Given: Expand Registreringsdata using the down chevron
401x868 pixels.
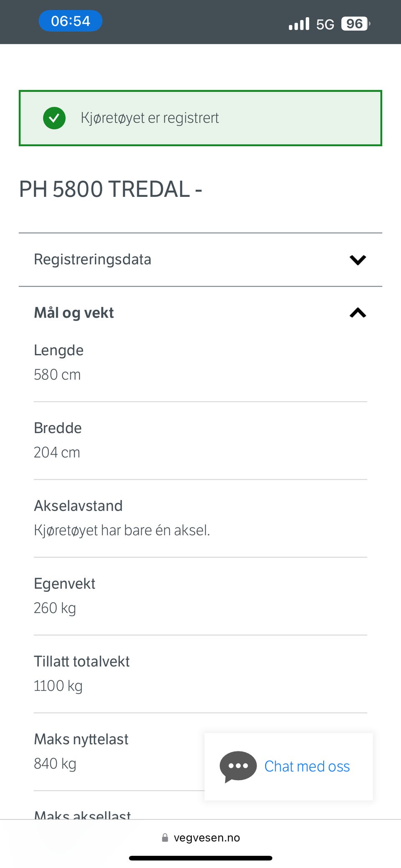Looking at the screenshot, I should [x=358, y=260].
